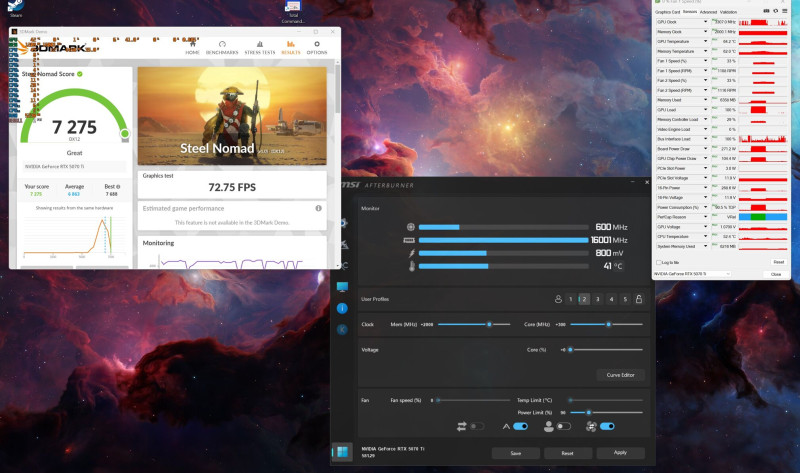Switch to GPU-Z Sensors tab
This screenshot has width=800, height=473.
click(690, 12)
